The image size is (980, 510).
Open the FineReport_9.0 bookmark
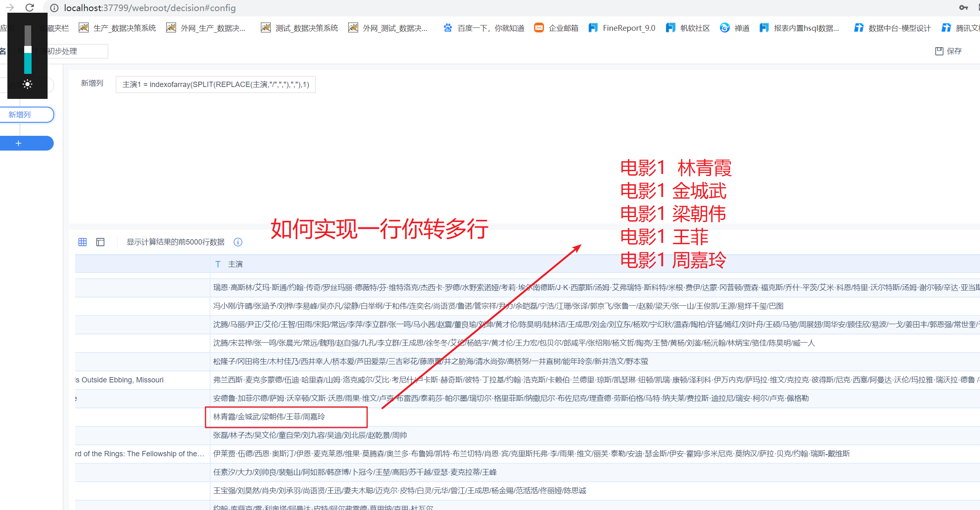tap(622, 28)
